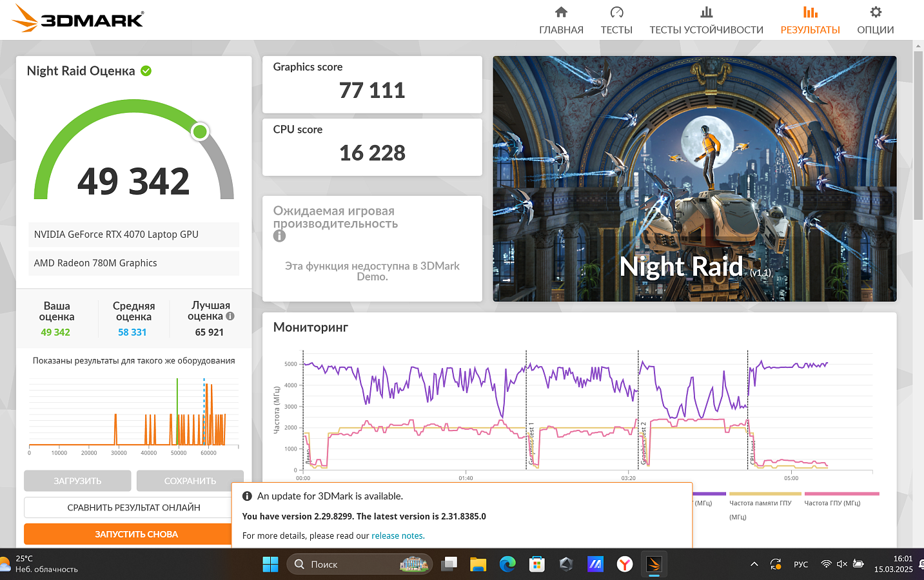Open File Explorer from the taskbar
Viewport: 924px width, 580px height.
pyautogui.click(x=478, y=565)
